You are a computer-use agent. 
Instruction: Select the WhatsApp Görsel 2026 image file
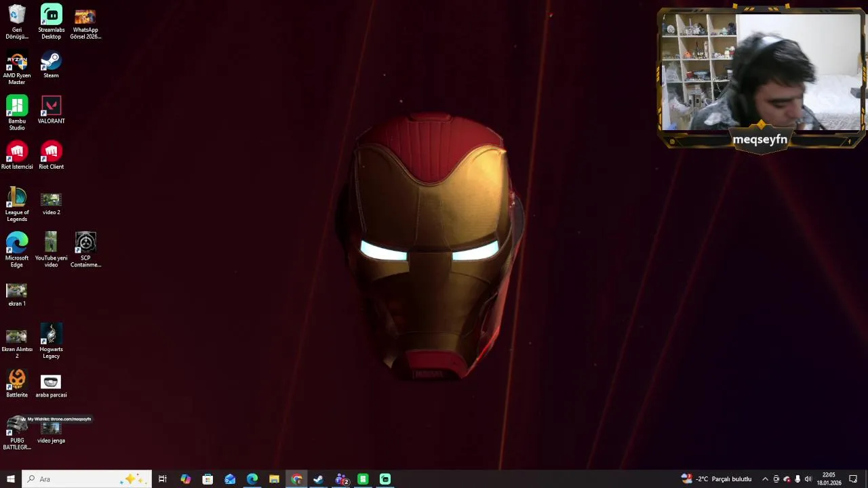click(x=85, y=22)
